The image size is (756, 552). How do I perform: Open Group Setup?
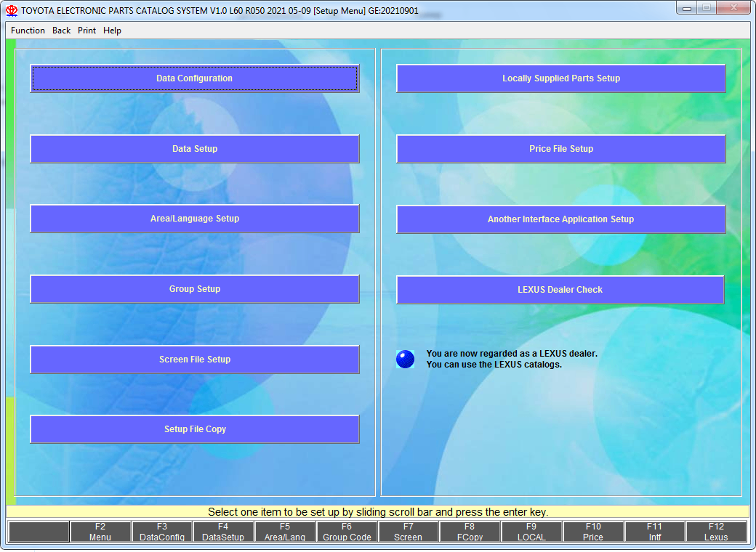195,289
